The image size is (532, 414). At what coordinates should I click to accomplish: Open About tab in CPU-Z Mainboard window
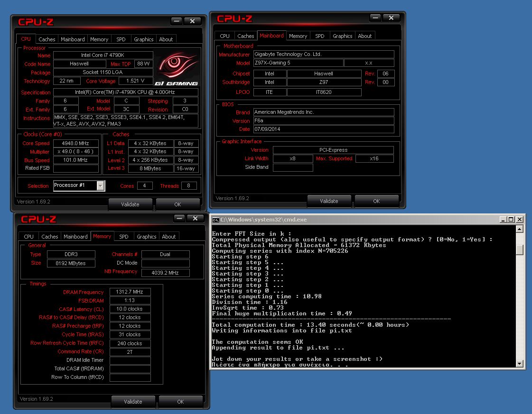pyautogui.click(x=365, y=36)
